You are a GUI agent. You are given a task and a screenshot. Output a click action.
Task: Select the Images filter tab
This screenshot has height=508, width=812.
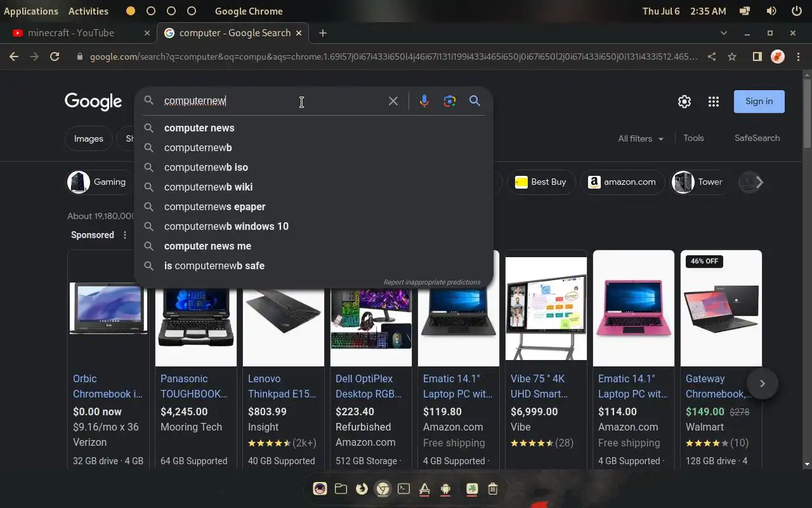click(89, 138)
